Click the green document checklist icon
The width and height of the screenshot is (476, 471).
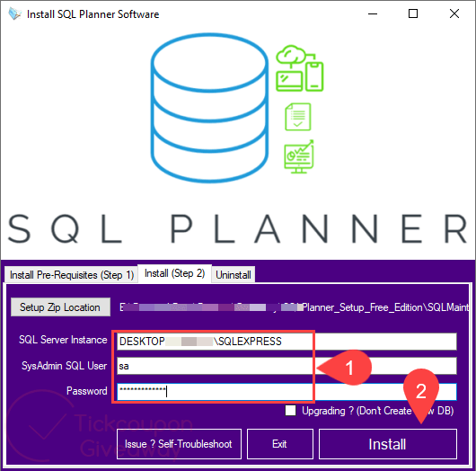point(298,117)
